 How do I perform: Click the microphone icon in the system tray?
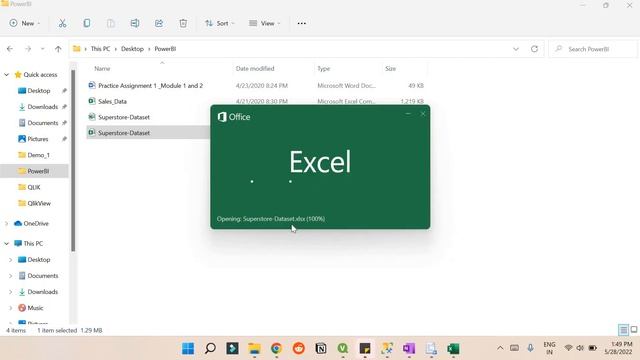(530, 348)
